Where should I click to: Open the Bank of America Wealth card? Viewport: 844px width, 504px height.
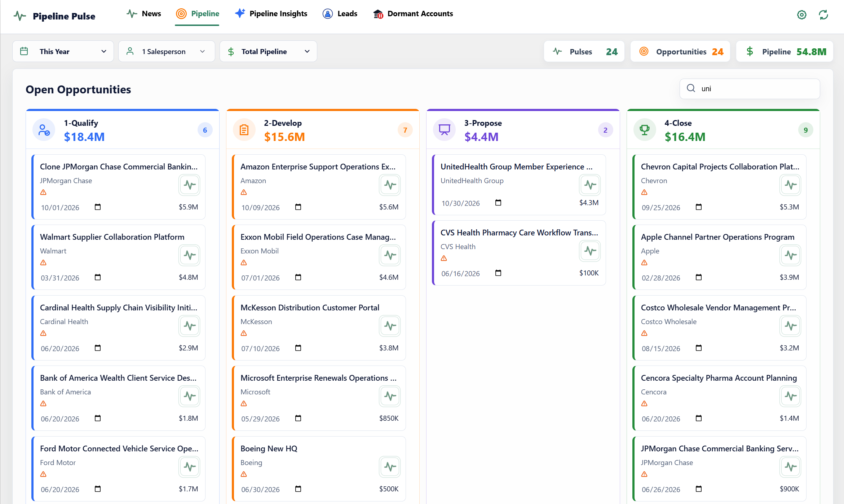(x=118, y=398)
